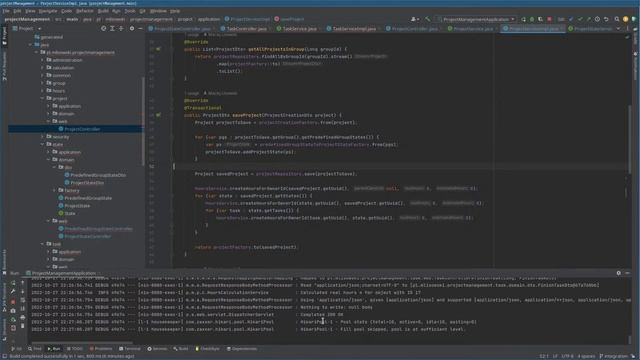This screenshot has height=360, width=640.
Task: Click the Git push arrow icon
Action: [x=588, y=19]
